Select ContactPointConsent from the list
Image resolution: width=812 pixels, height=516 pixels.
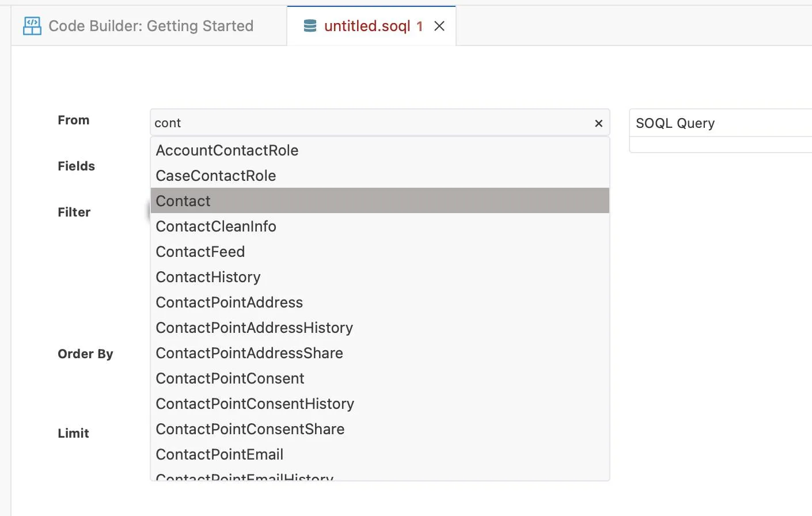380,378
